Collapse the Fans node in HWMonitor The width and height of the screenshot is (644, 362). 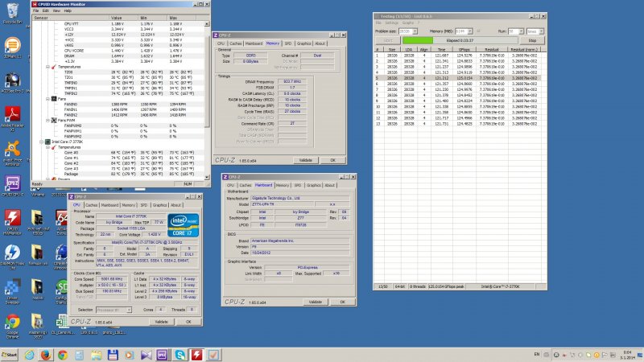click(47, 99)
